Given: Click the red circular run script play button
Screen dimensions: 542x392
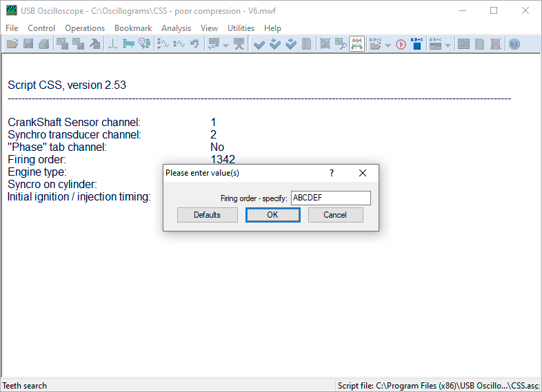Looking at the screenshot, I should pos(401,44).
